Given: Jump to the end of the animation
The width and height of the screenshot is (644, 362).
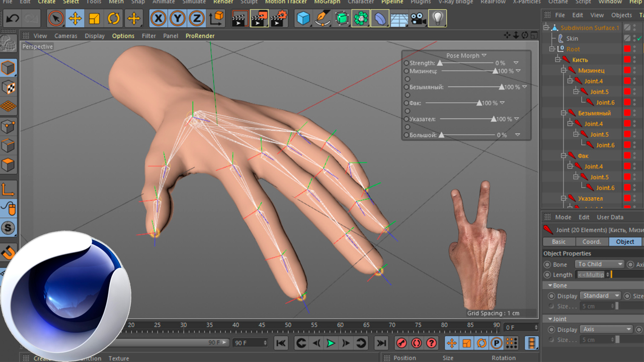Looking at the screenshot, I should [382, 343].
